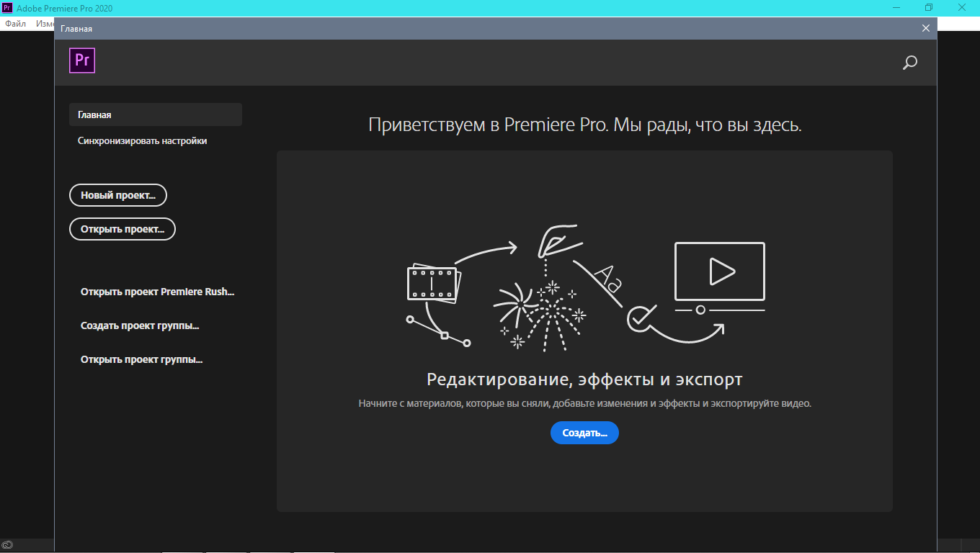Screen dimensions: 980x553
Task: Open the Файл menu
Action: 15,24
